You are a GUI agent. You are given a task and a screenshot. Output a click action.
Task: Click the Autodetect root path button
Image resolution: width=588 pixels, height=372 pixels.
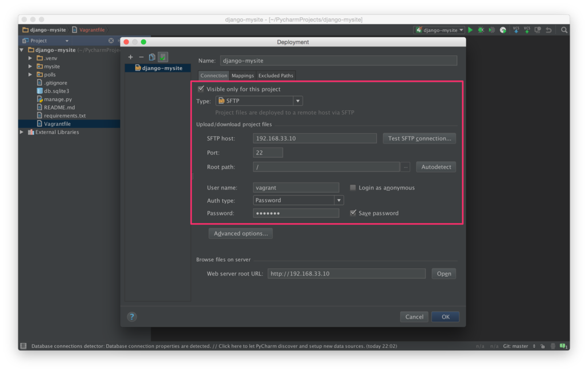tap(436, 167)
